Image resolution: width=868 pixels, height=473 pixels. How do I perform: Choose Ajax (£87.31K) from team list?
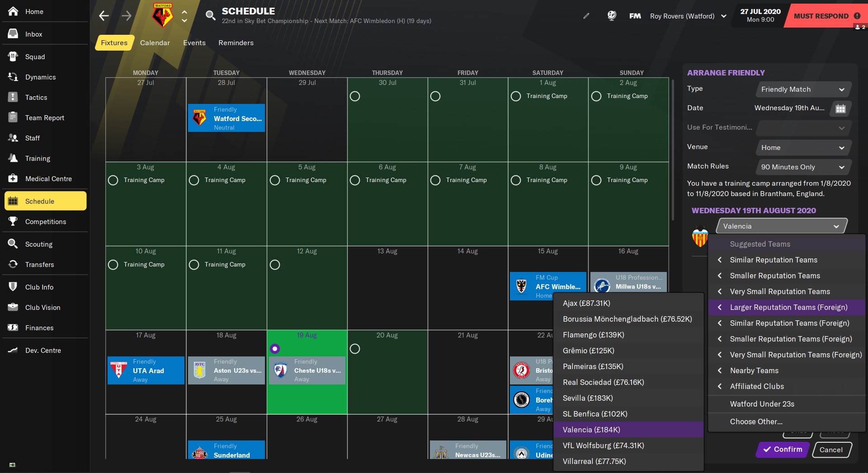628,303
